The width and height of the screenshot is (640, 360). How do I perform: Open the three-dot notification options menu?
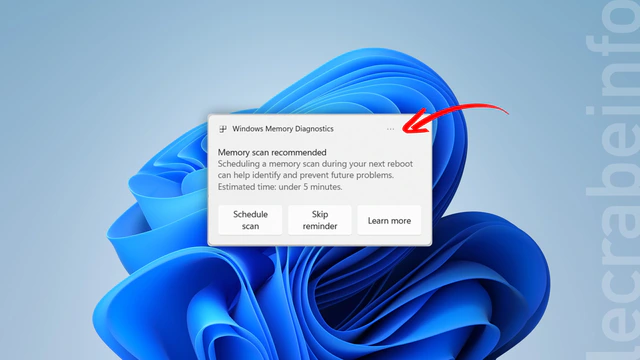click(390, 129)
